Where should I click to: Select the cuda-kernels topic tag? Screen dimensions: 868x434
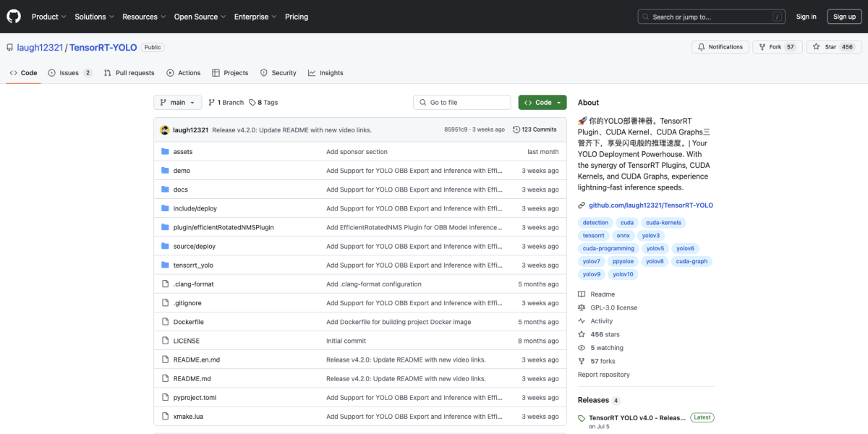663,223
